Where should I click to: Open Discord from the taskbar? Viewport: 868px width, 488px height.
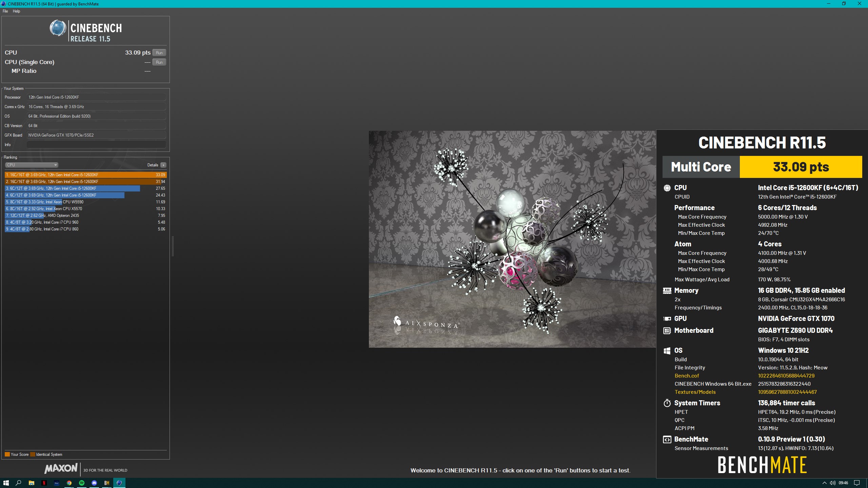94,483
